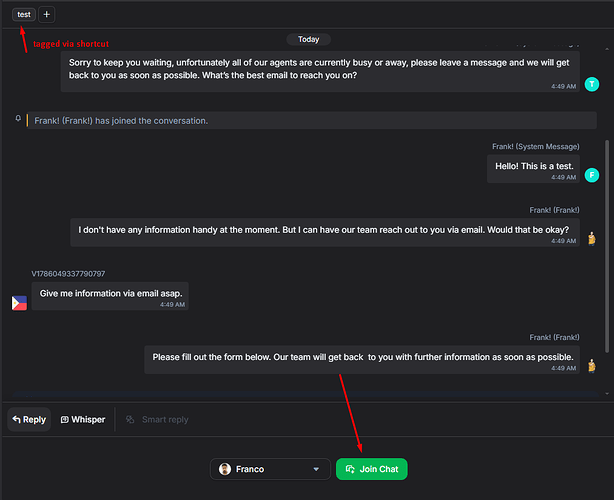The width and height of the screenshot is (614, 500).
Task: Switch to the Reply tab
Action: point(29,419)
